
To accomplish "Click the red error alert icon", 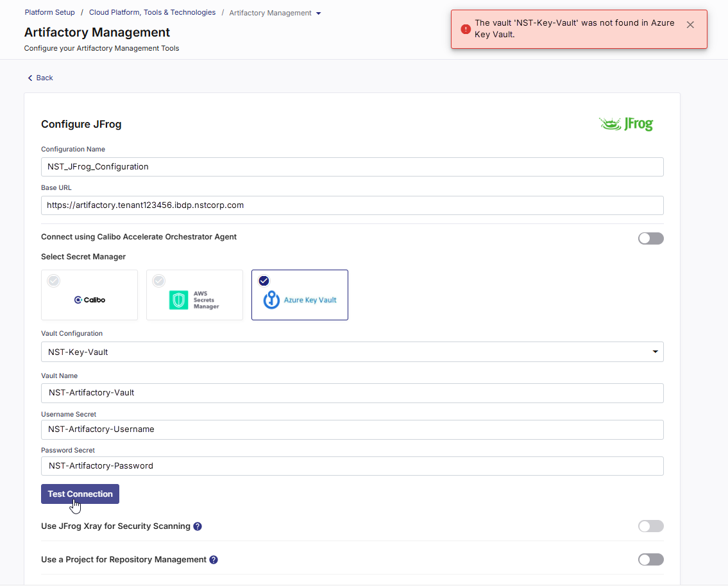I will pyautogui.click(x=466, y=29).
